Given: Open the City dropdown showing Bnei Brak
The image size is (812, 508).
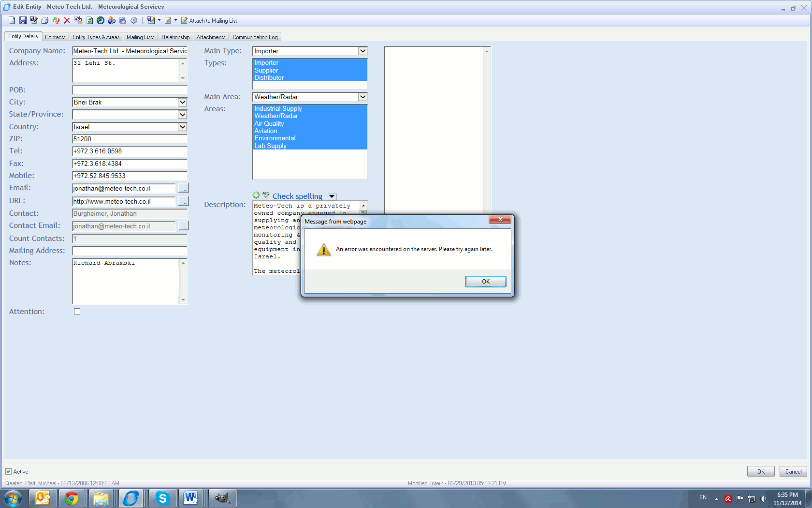Looking at the screenshot, I should point(182,102).
